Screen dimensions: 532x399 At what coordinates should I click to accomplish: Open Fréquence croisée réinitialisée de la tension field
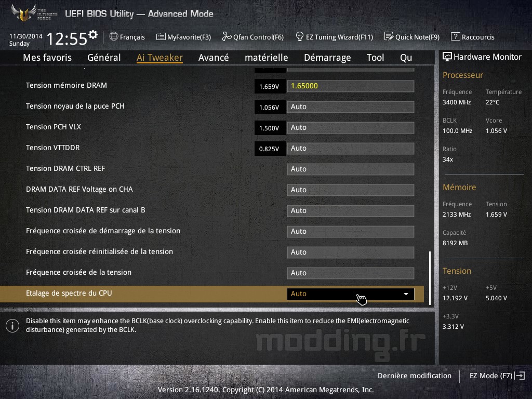[351, 252]
